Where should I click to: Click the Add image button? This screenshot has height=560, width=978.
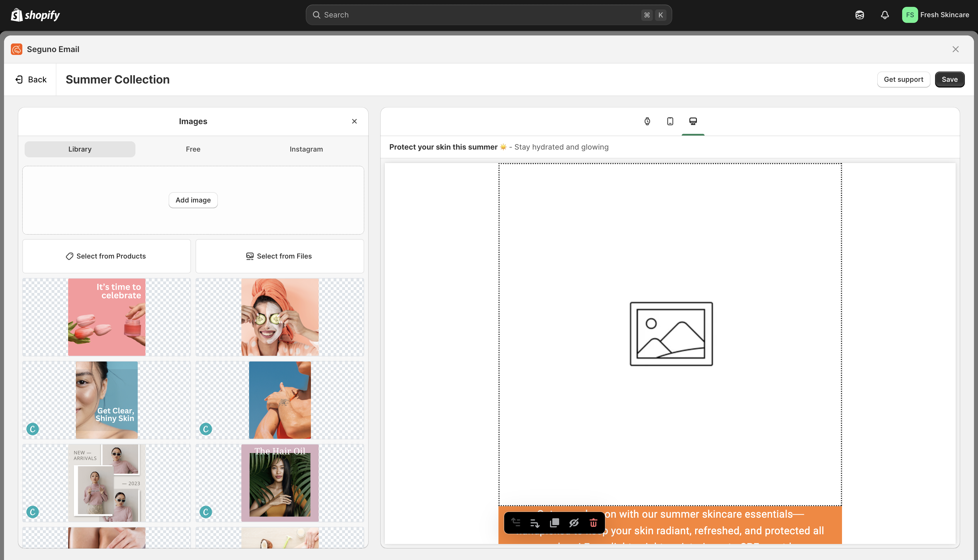193,200
